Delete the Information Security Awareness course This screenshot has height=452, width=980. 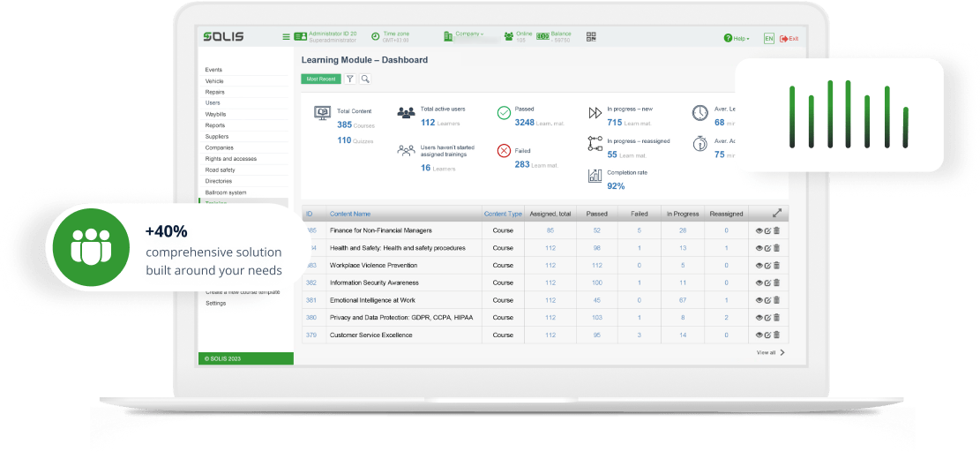point(776,283)
